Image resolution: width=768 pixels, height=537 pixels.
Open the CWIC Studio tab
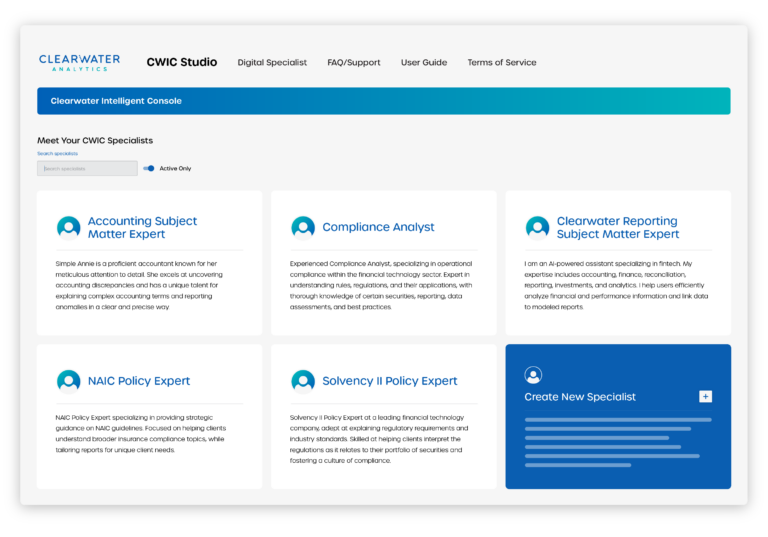[x=182, y=62]
